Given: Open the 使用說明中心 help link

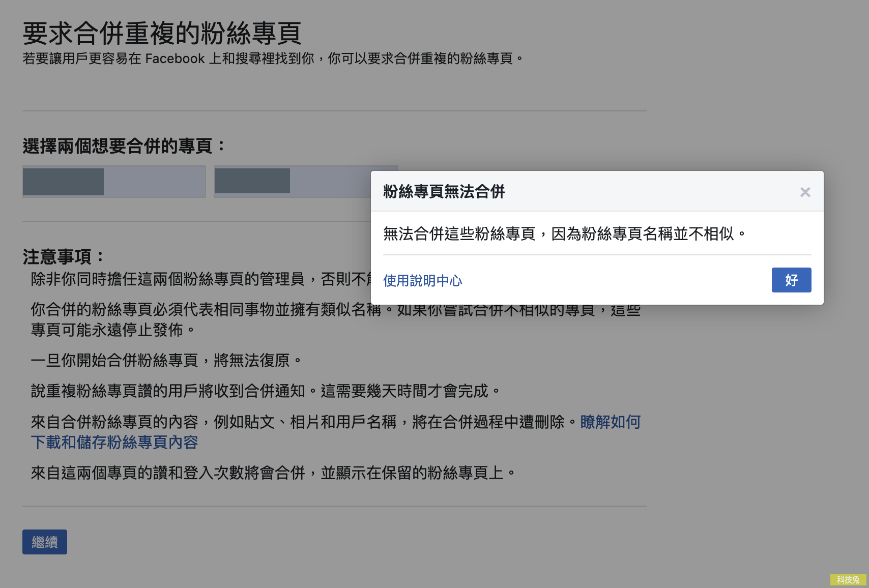Looking at the screenshot, I should click(x=422, y=281).
